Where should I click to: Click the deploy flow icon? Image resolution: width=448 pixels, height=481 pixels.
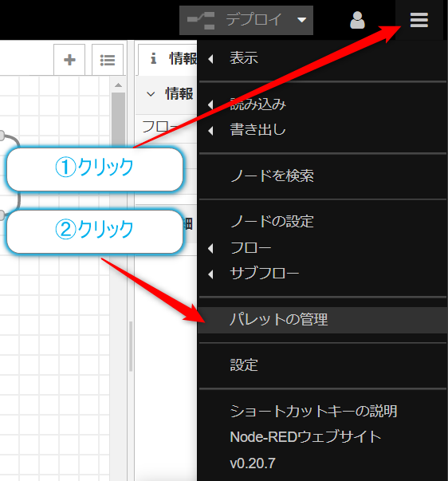[201, 20]
